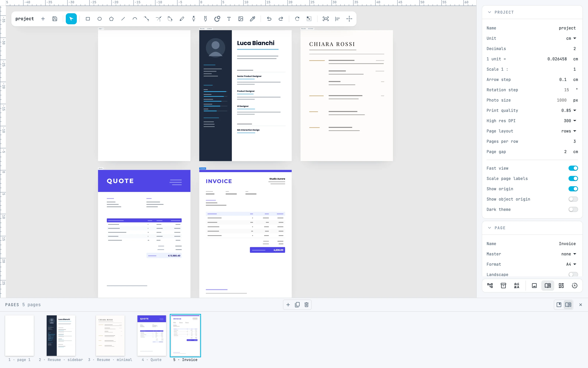The height and width of the screenshot is (368, 588).
Task: Add new item with toolbar plus
Action: pos(43,19)
